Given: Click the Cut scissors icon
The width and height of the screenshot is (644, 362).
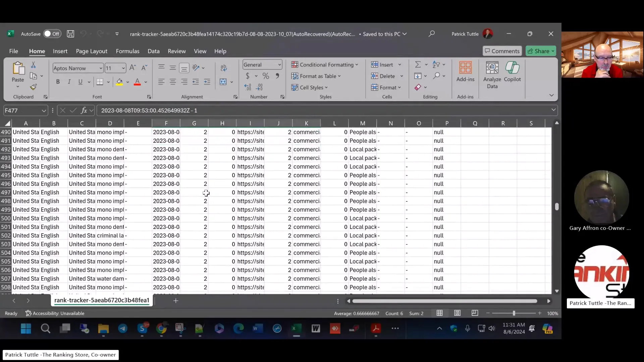Looking at the screenshot, I should tap(33, 65).
